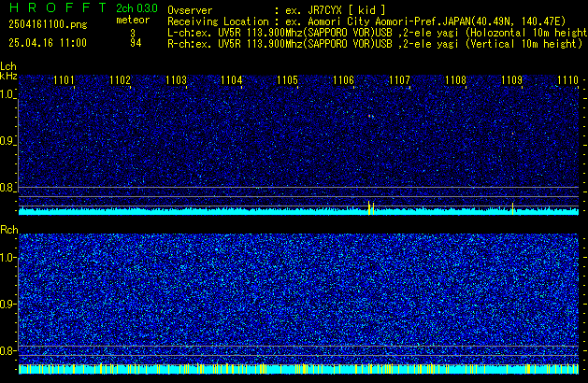Select the R-ch antenna description line
The width and height of the screenshot is (588, 383).
(375, 44)
